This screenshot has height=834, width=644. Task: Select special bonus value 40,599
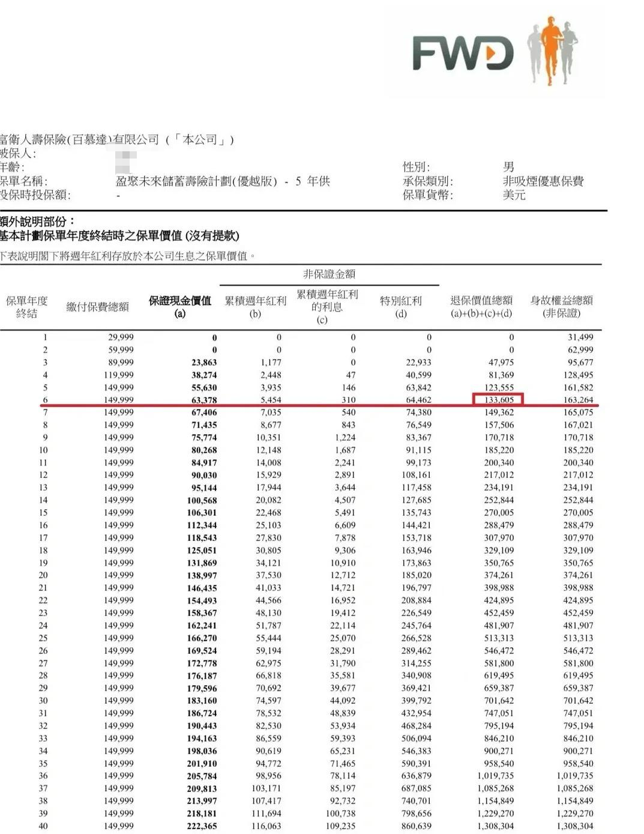[x=418, y=375]
